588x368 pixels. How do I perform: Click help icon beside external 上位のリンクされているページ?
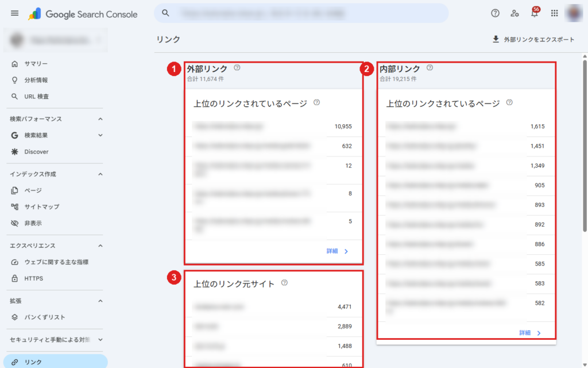point(316,102)
